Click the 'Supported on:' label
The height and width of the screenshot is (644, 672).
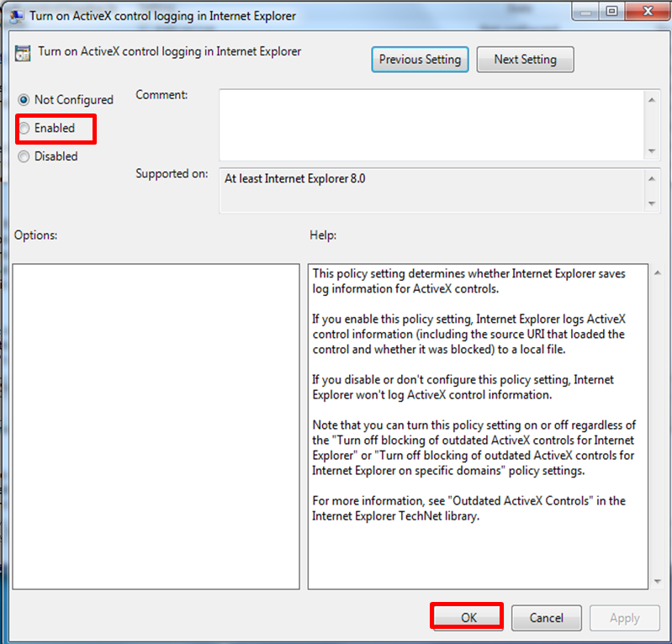pyautogui.click(x=172, y=173)
